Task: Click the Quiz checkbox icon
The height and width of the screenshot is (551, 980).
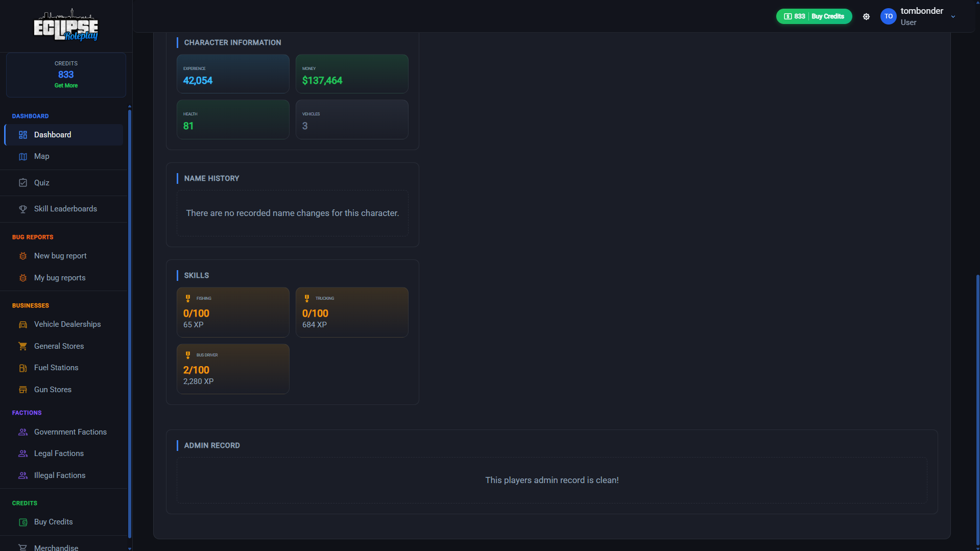Action: coord(23,183)
